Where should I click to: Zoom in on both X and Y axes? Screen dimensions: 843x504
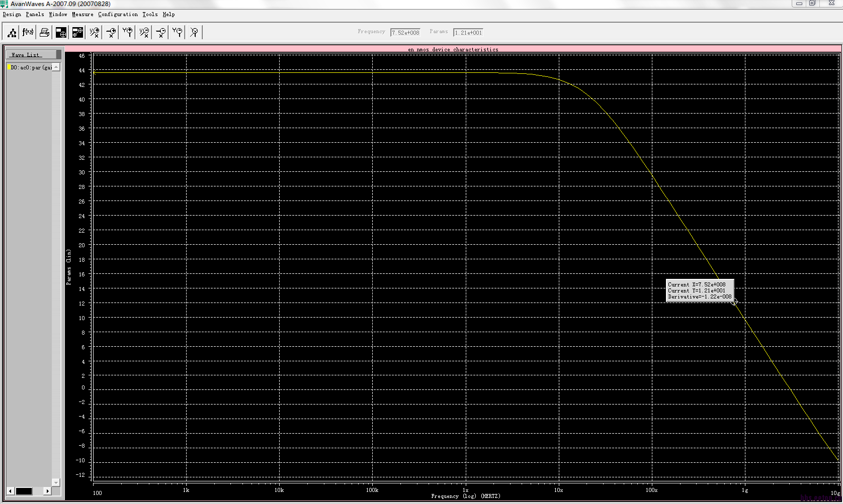(95, 33)
